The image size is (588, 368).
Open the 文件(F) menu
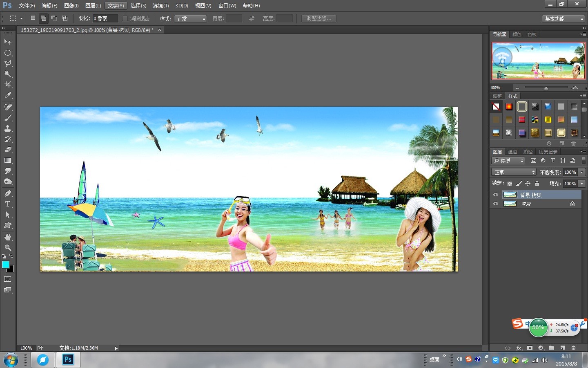27,6
